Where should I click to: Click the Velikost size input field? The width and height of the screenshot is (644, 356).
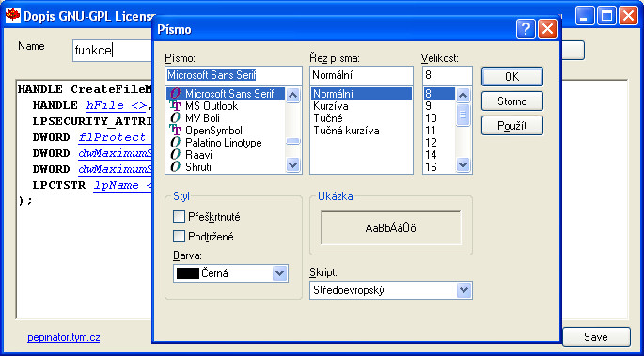click(448, 75)
